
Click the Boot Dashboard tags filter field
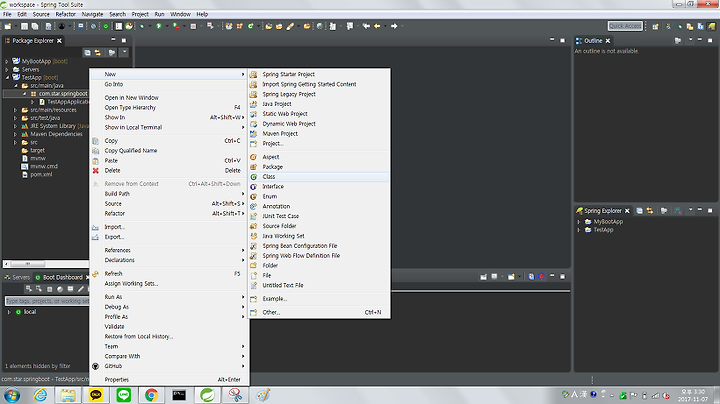pos(46,301)
